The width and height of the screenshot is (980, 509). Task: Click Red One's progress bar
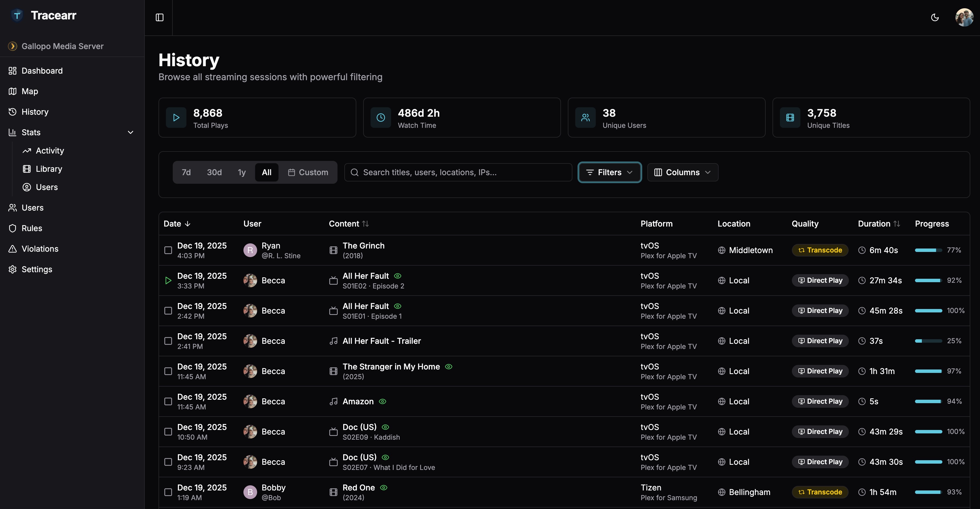929,492
